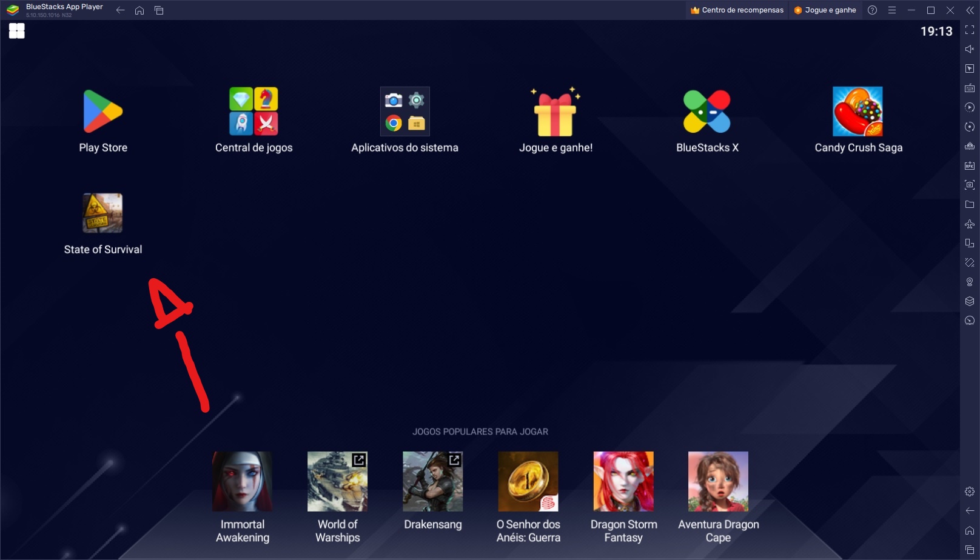
Task: Open the Play Store app
Action: [x=103, y=112]
